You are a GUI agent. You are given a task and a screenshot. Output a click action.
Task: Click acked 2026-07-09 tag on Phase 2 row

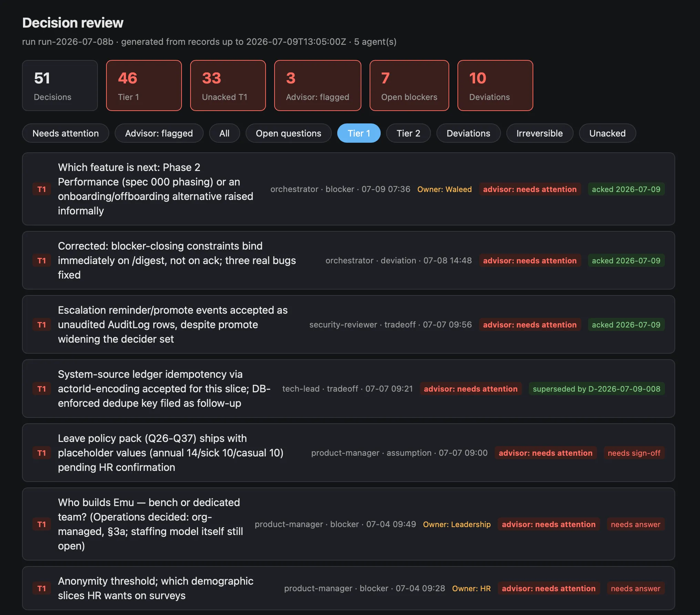(x=626, y=189)
